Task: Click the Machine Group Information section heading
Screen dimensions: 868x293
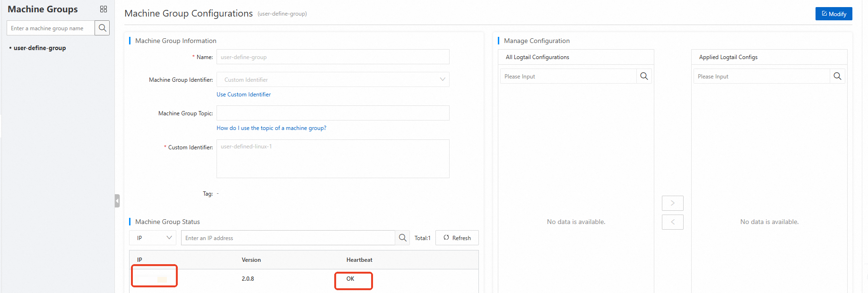Action: point(176,41)
